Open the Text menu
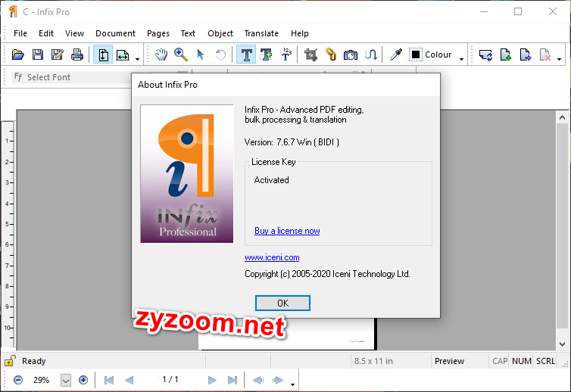 [188, 33]
